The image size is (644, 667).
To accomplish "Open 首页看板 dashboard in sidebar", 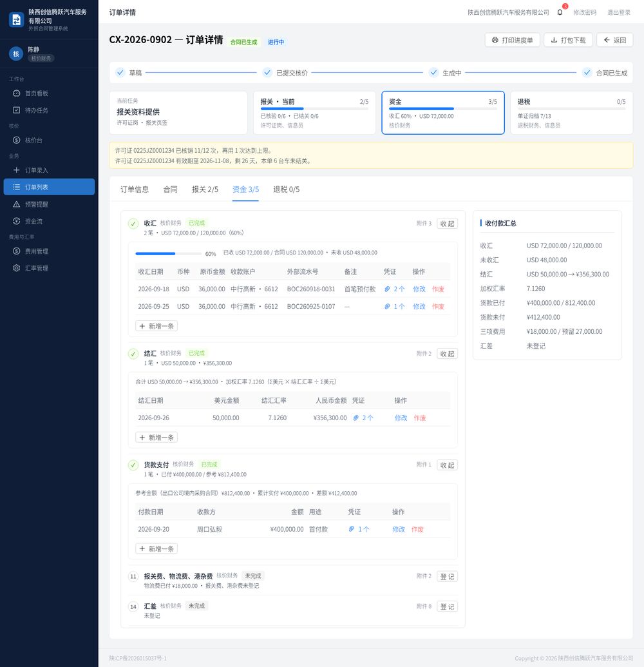I will tap(49, 93).
